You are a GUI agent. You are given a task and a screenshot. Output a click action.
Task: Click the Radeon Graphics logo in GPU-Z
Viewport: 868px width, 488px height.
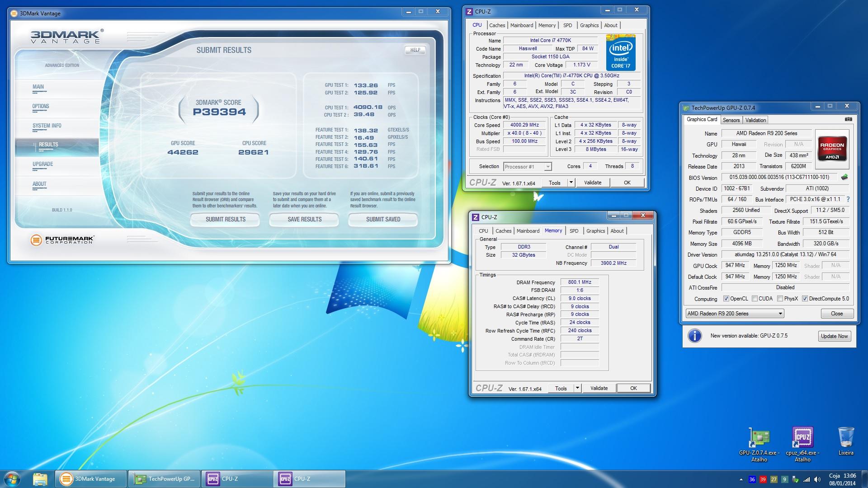click(x=832, y=149)
